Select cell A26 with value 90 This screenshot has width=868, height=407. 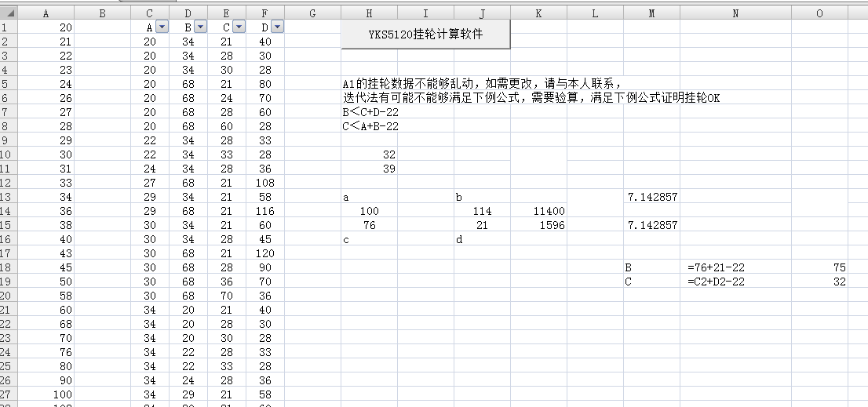tap(46, 380)
